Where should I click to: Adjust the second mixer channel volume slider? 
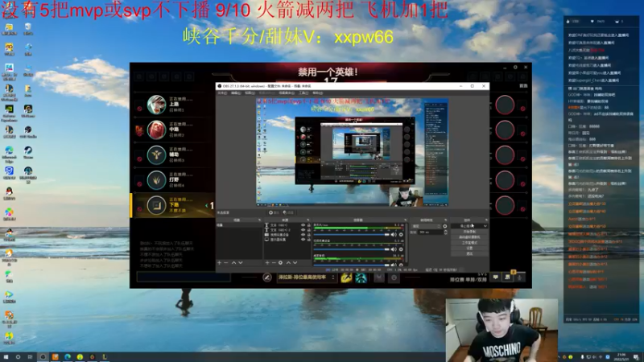pos(351,249)
